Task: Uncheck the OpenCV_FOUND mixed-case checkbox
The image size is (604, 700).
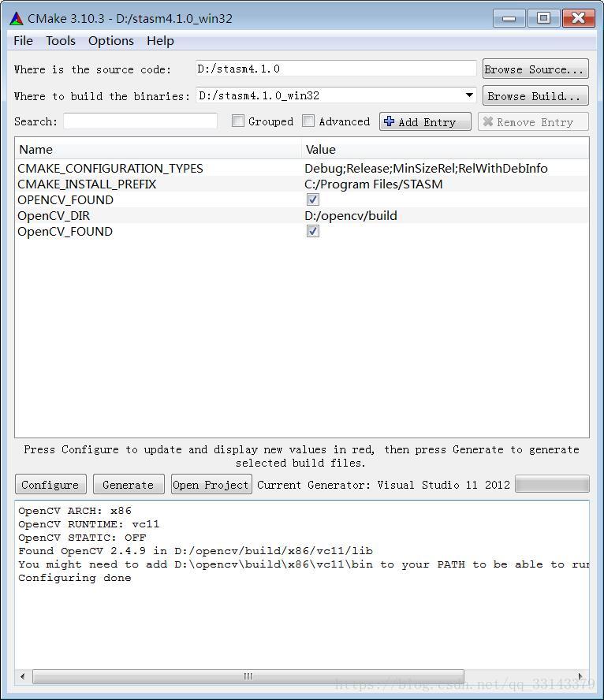Action: pos(313,231)
